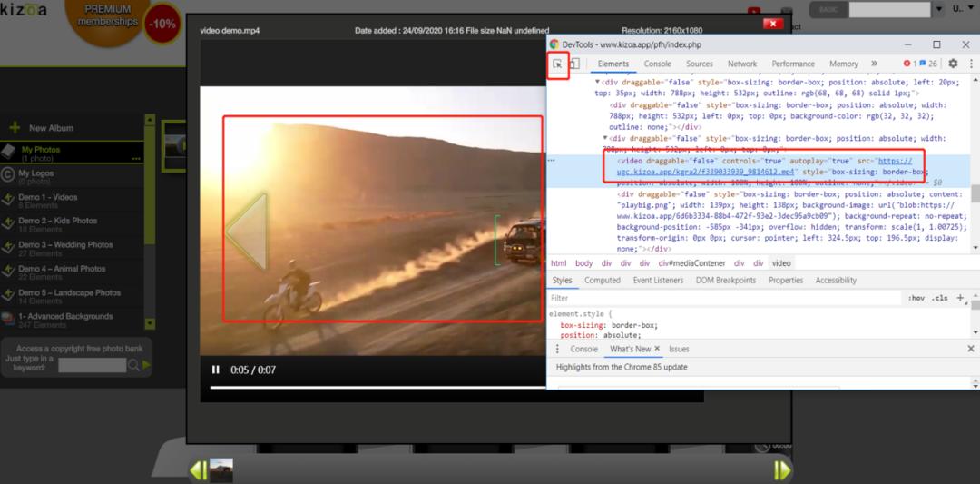Screen dimensions: 980x484
Task: Toggle the :hov element state panel
Action: [x=916, y=298]
